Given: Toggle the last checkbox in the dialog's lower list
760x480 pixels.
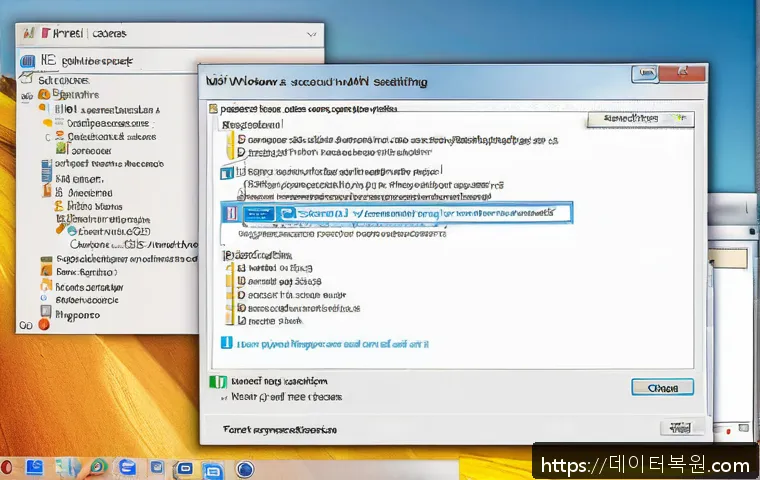Looking at the screenshot, I should (241, 320).
